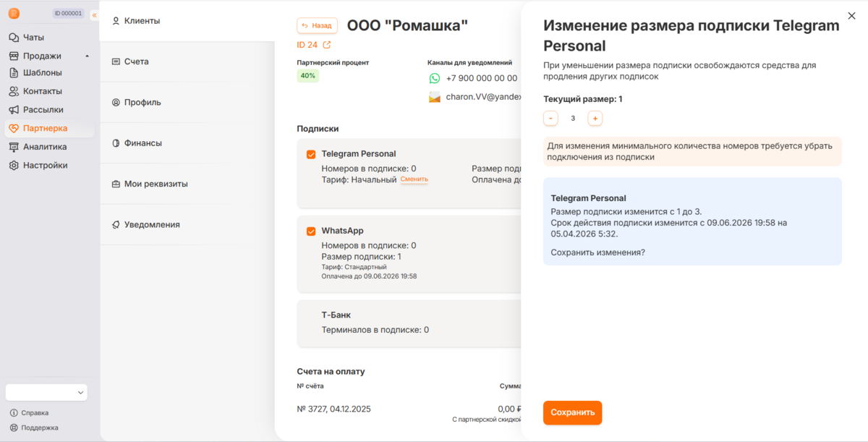Select the Контакты icon in the sidebar
The width and height of the screenshot is (868, 442).
[13, 91]
